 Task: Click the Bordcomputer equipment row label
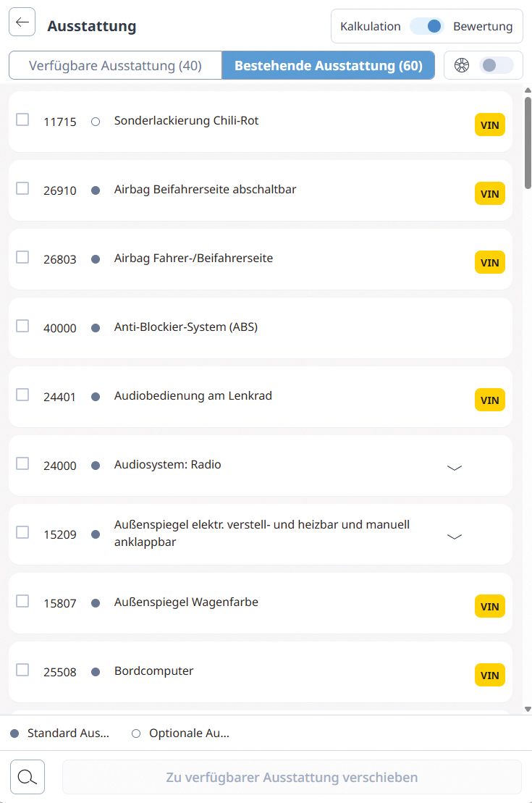[x=154, y=671]
